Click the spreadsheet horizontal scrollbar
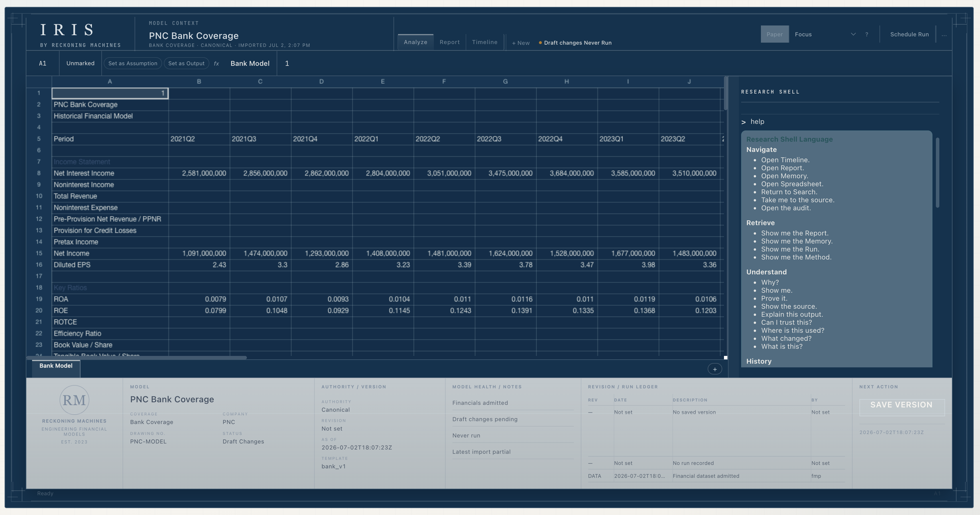This screenshot has width=980, height=515. pyautogui.click(x=137, y=358)
